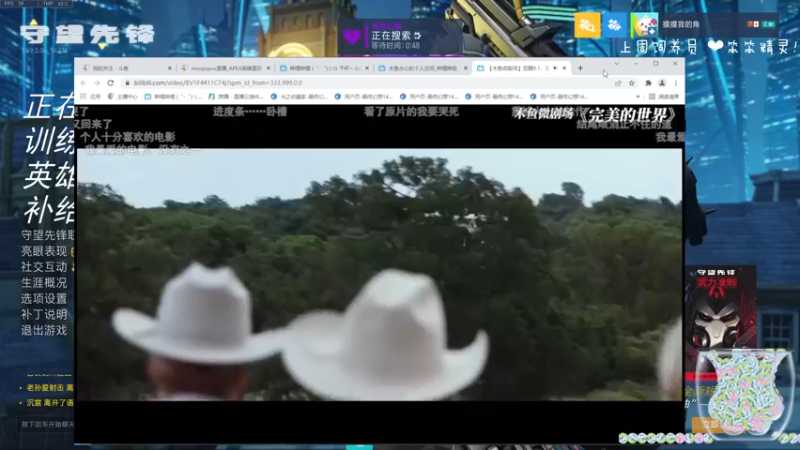Close the 木鱼水心的个人空间 tab
The width and height of the screenshot is (800, 450).
click(x=465, y=68)
